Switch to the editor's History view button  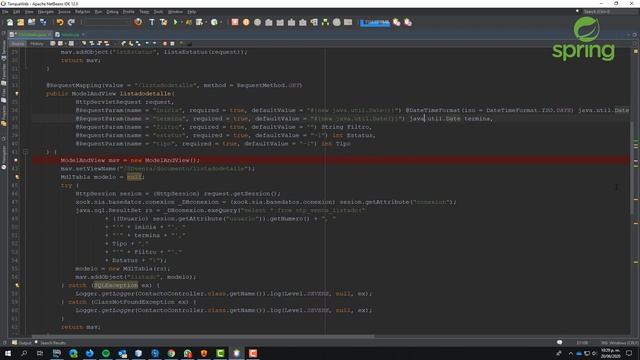pos(37,43)
